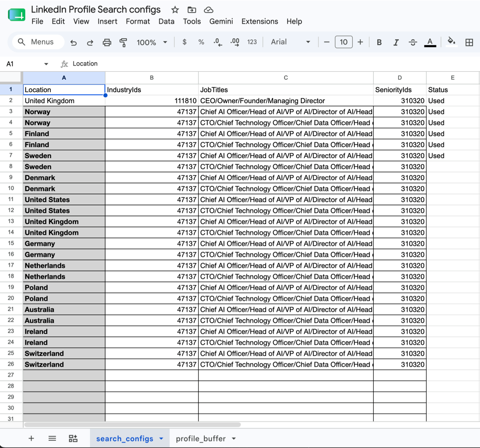
Task: Select column A header
Action: click(64, 78)
